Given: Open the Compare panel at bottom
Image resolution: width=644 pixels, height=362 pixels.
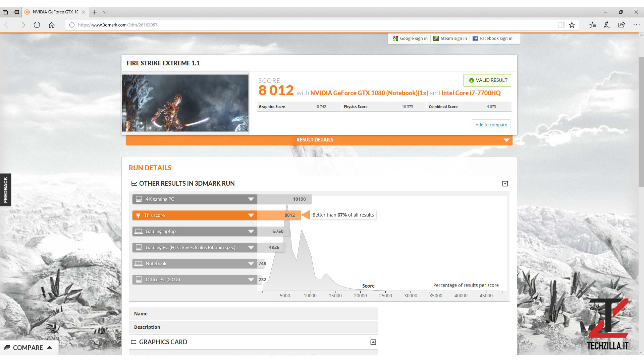Looking at the screenshot, I should (x=29, y=348).
